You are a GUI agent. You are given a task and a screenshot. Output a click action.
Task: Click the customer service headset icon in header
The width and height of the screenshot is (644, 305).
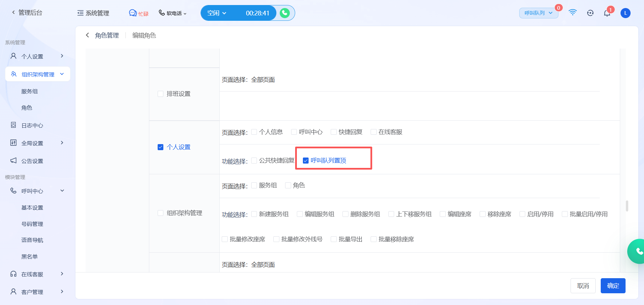(x=590, y=13)
